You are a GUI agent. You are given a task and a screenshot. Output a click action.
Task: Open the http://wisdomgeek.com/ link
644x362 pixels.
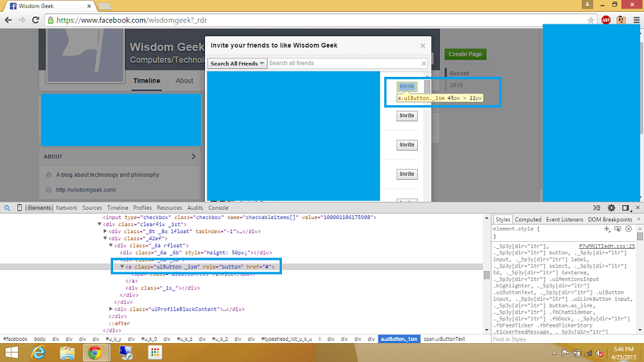click(86, 189)
